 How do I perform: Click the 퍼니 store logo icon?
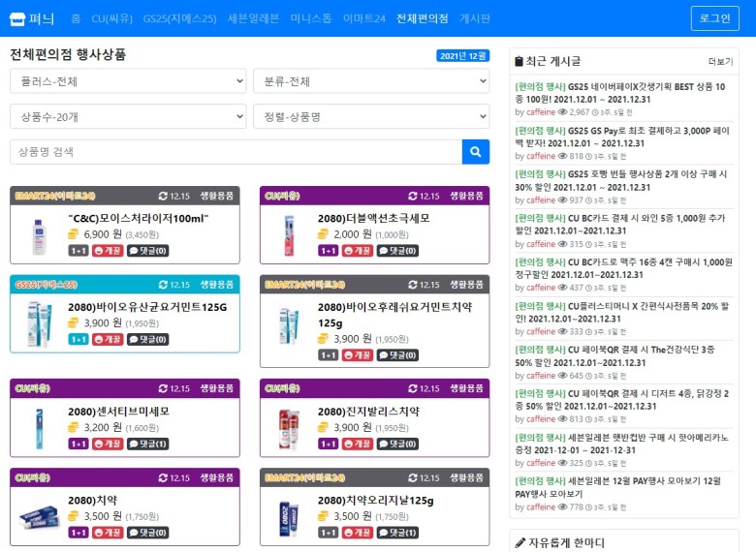pos(17,18)
